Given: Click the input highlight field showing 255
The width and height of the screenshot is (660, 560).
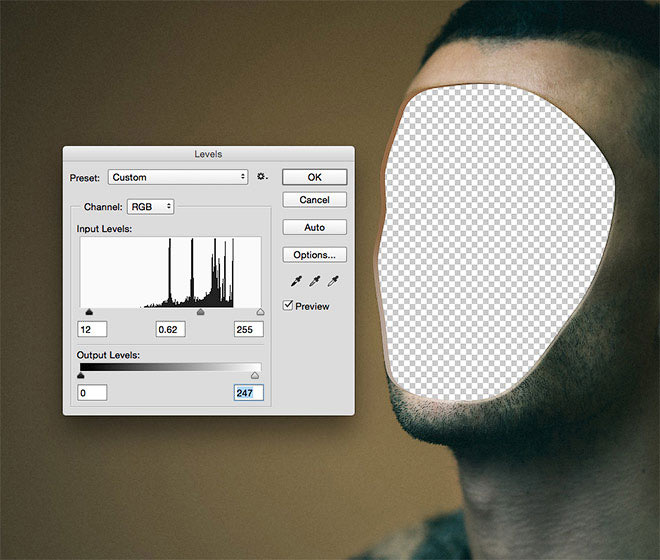Looking at the screenshot, I should pos(248,329).
